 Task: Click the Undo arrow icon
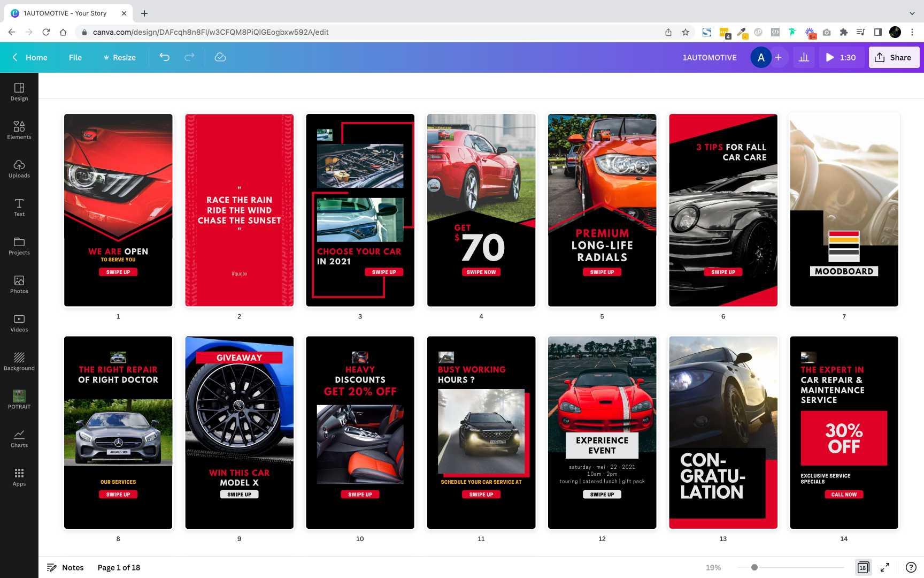click(165, 57)
